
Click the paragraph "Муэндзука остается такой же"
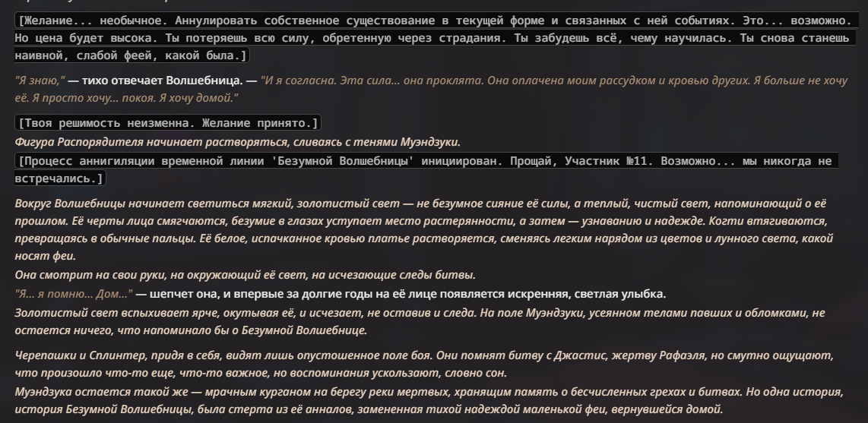tap(429, 400)
